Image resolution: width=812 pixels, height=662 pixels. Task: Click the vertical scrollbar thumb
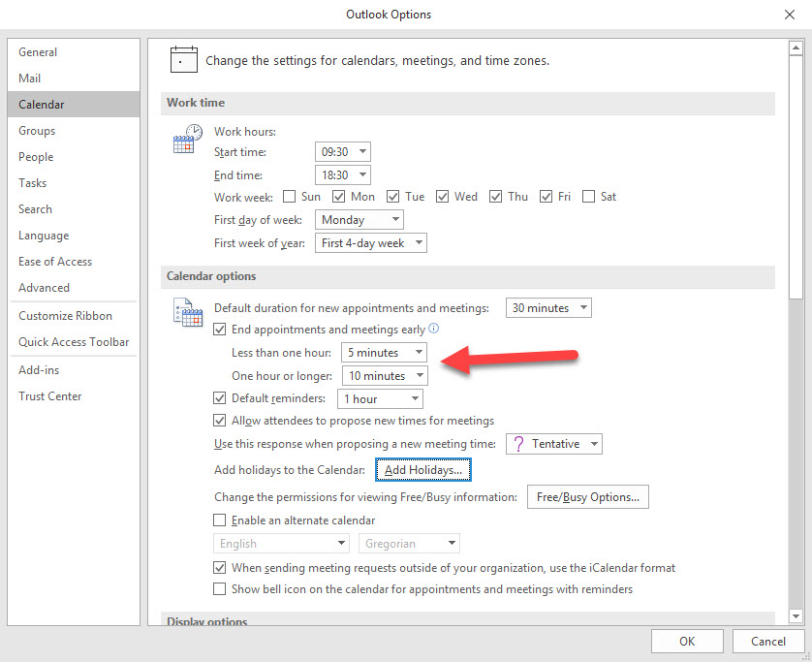796,177
